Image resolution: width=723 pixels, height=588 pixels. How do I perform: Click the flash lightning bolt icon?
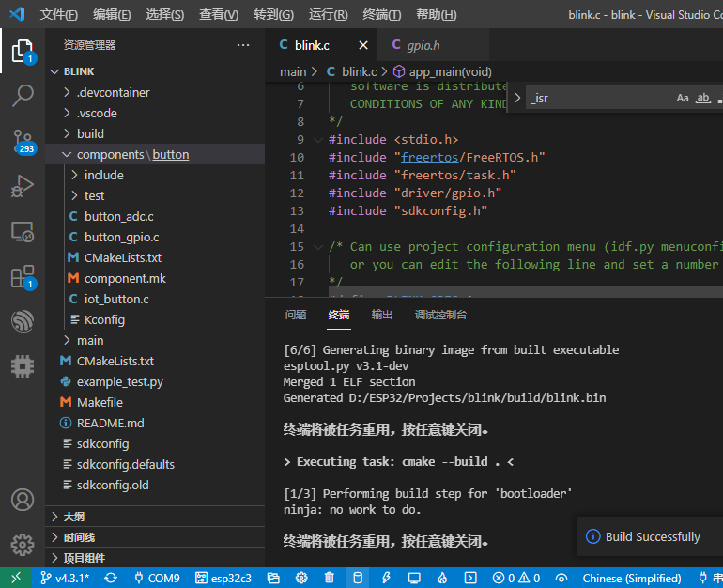tap(386, 578)
